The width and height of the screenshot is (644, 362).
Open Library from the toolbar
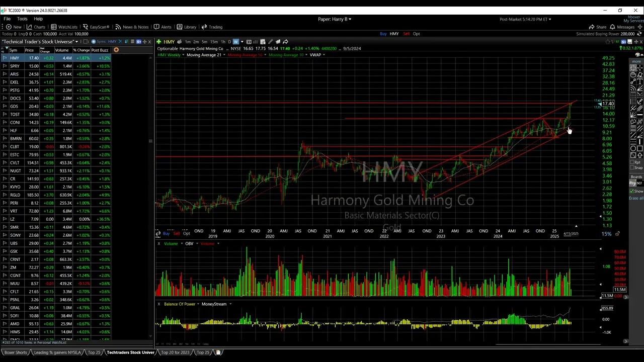coord(187,27)
